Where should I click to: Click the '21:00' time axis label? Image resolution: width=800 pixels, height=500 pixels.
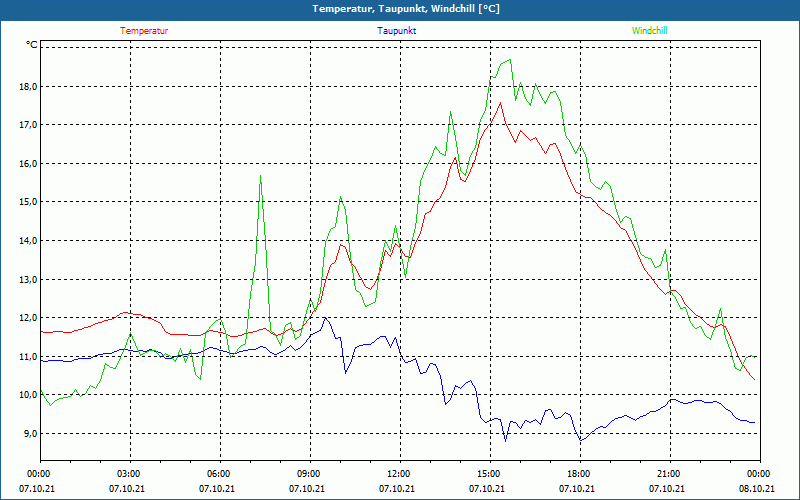tap(670, 474)
